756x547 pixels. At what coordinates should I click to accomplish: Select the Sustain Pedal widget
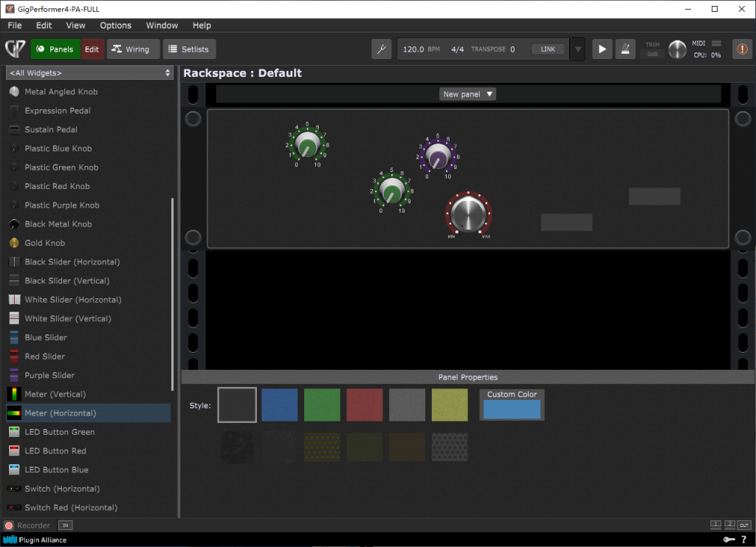89,129
